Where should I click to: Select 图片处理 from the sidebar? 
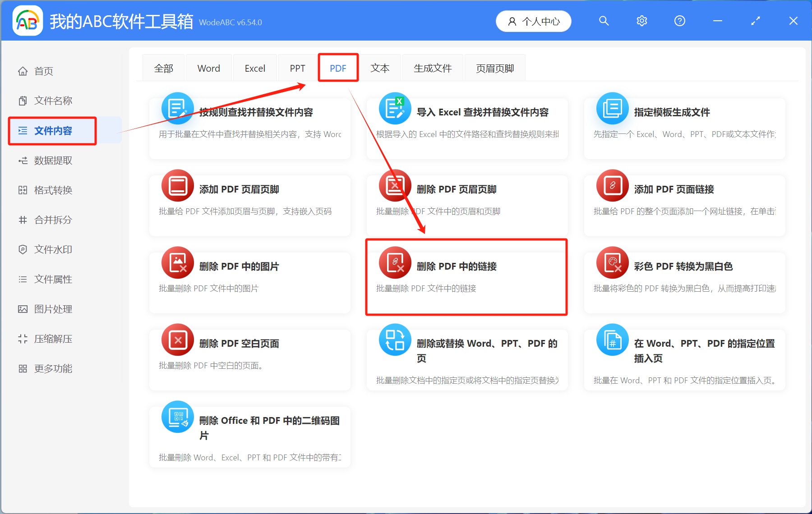tap(52, 309)
